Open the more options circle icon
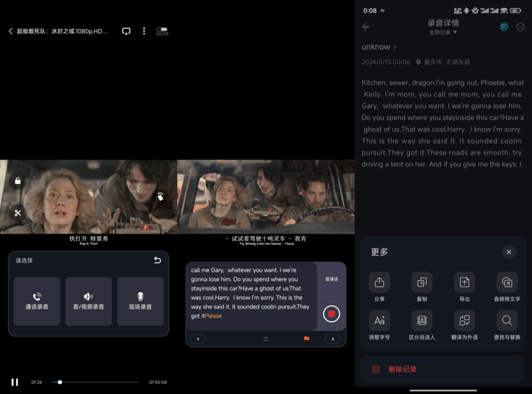 (x=520, y=27)
